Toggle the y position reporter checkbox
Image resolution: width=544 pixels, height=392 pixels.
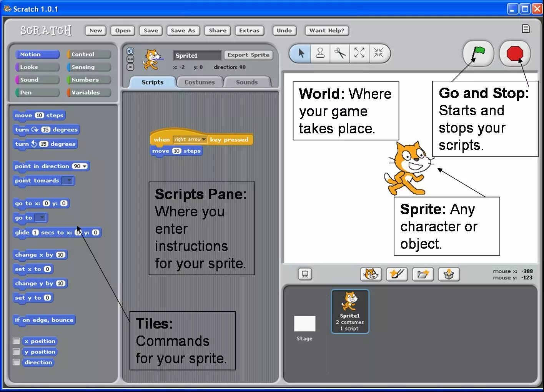coord(16,352)
